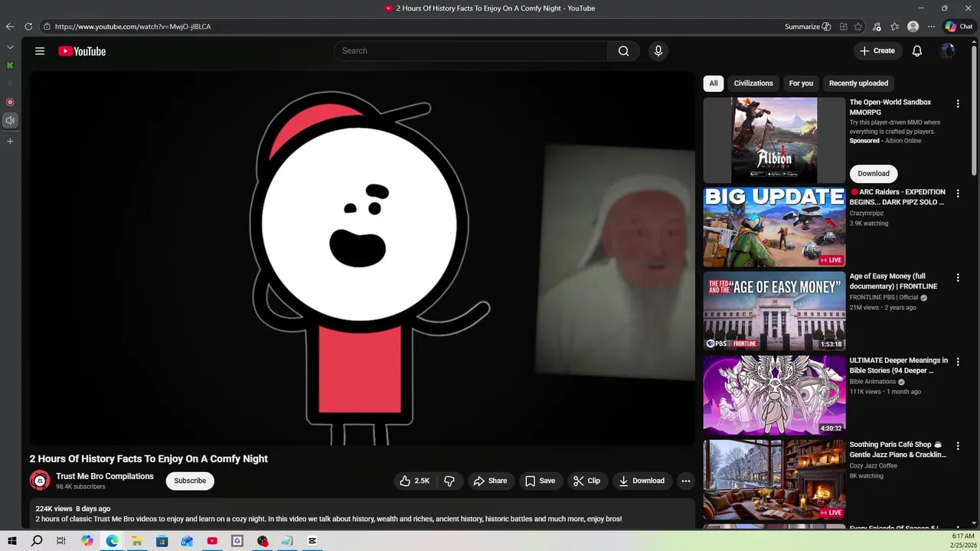Open the Windows Start menu
The height and width of the screenshot is (551, 980).
(11, 541)
